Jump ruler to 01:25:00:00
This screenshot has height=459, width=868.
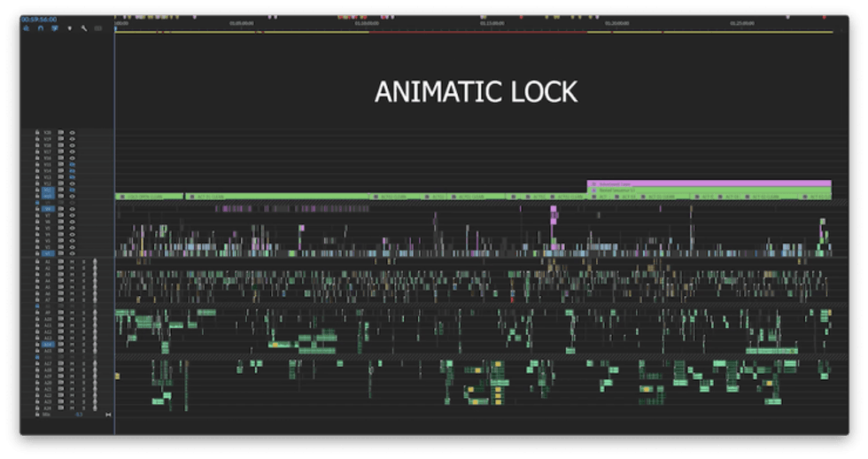[x=742, y=23]
